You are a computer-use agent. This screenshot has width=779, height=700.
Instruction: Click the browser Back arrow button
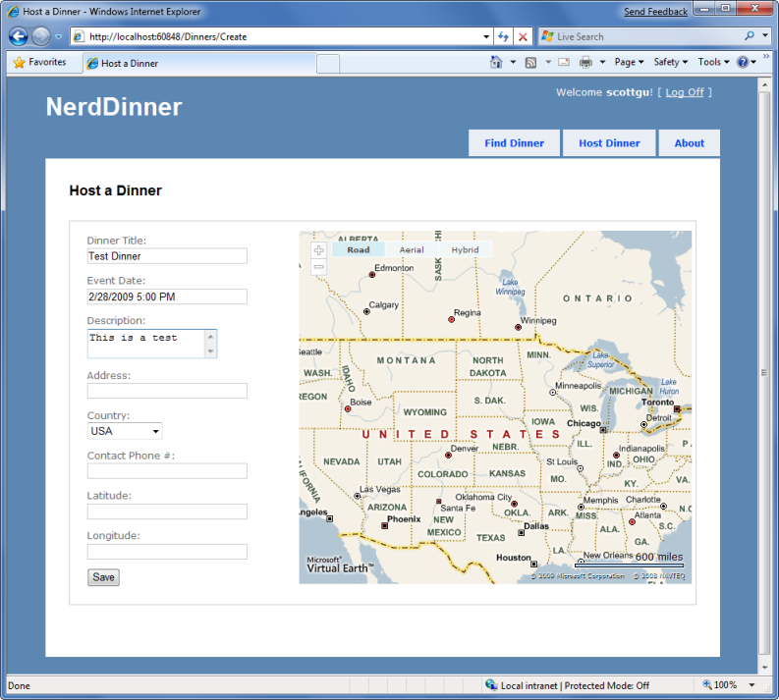[18, 36]
